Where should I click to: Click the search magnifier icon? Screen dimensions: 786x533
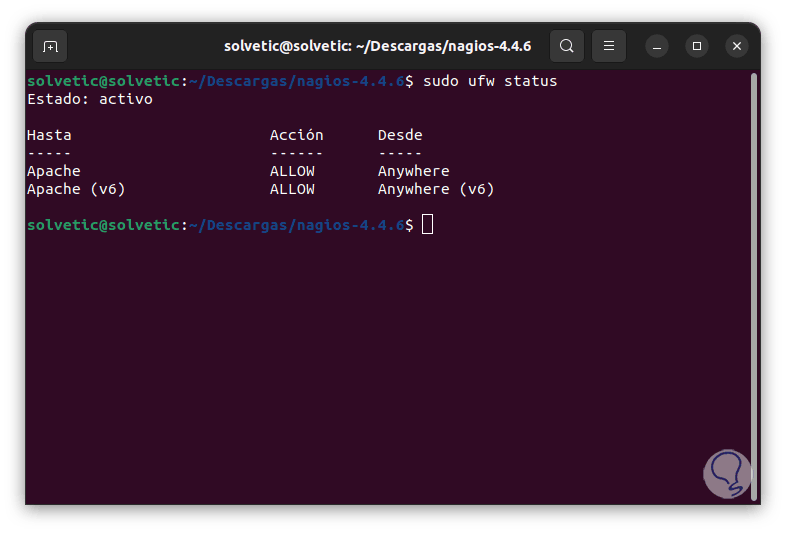coord(567,46)
